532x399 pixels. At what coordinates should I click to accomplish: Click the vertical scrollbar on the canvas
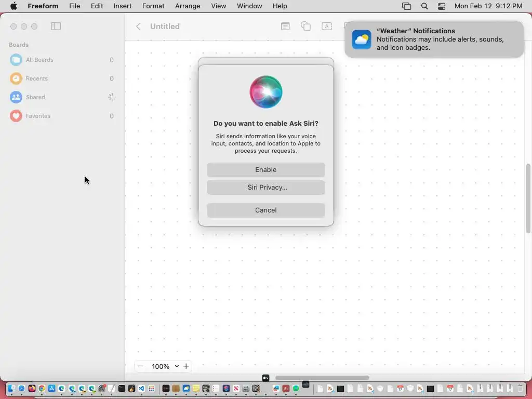(528, 198)
